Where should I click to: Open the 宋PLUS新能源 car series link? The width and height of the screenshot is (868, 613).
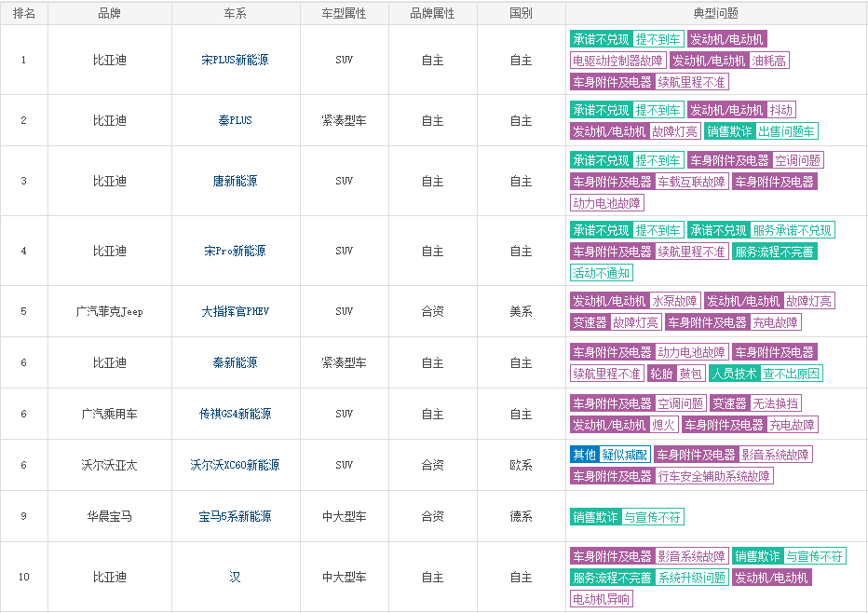point(235,61)
